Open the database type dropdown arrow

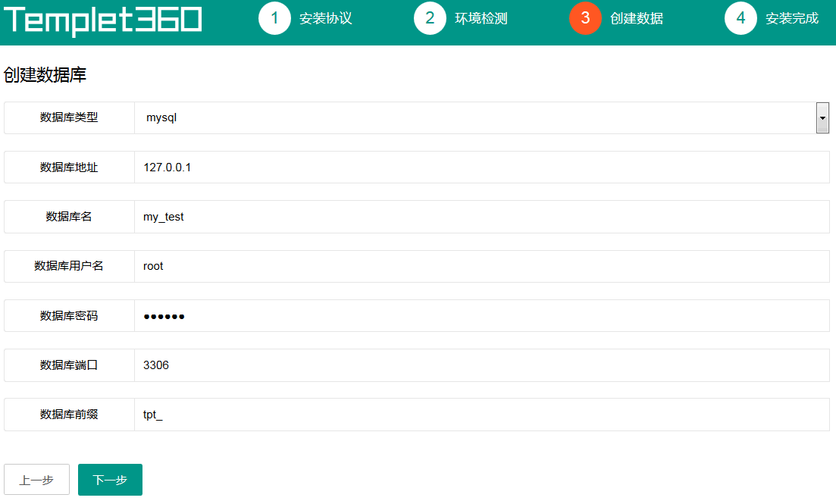coord(822,118)
